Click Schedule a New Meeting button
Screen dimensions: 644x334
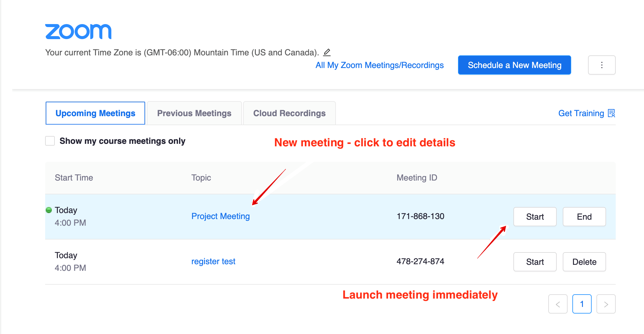click(514, 65)
